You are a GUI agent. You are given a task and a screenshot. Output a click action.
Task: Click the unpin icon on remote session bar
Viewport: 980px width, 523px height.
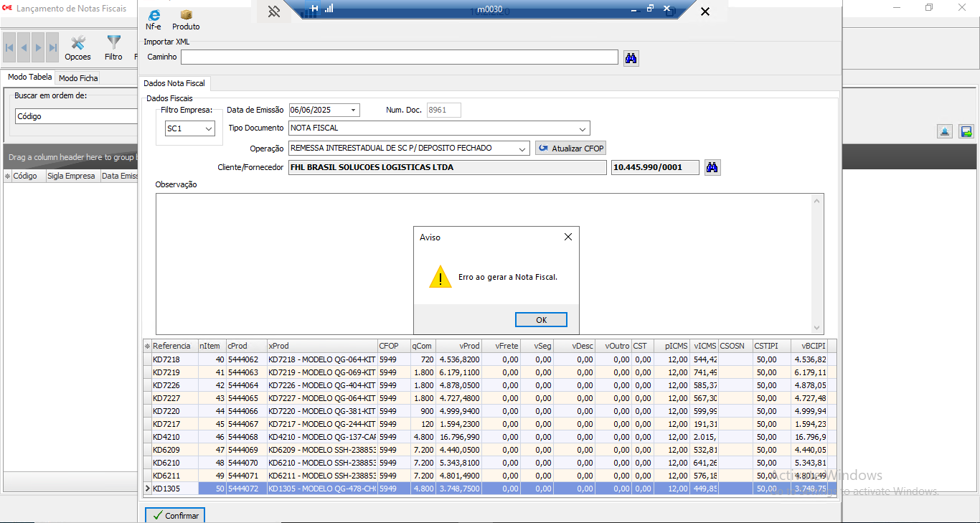pos(273,11)
